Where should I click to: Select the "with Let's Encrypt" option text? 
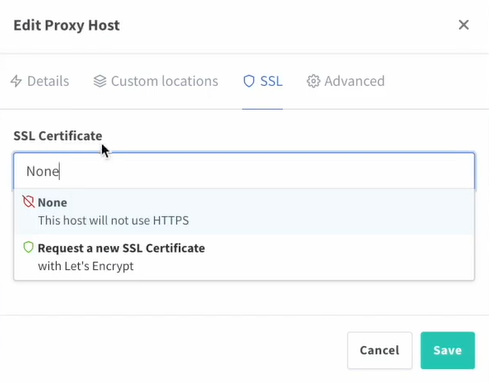click(86, 266)
